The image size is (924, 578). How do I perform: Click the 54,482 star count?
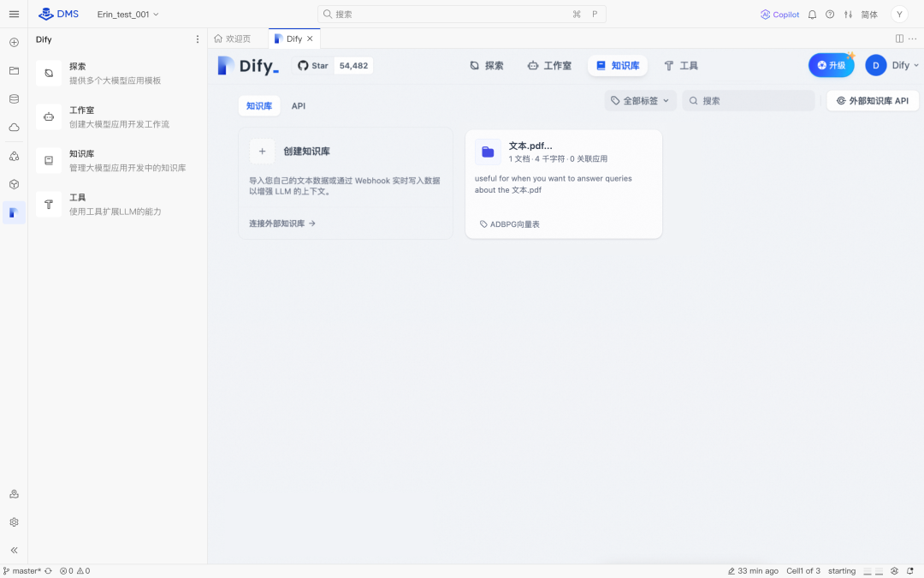pyautogui.click(x=353, y=65)
